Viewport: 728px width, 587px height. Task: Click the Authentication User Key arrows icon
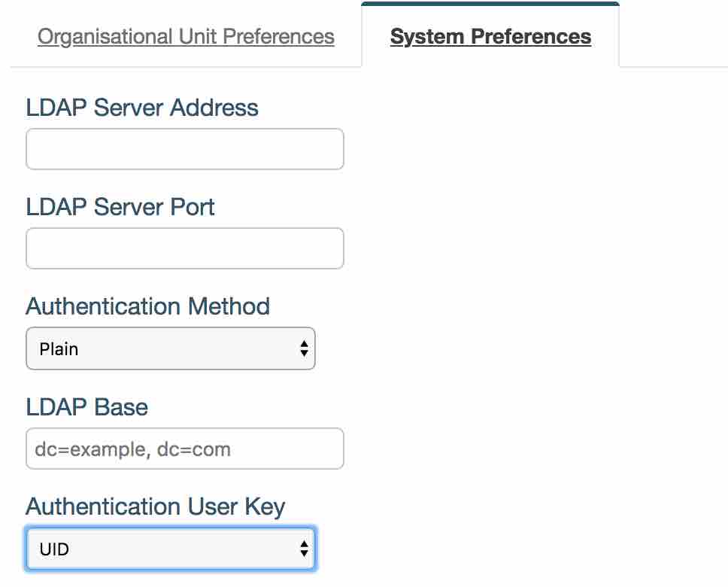click(304, 549)
